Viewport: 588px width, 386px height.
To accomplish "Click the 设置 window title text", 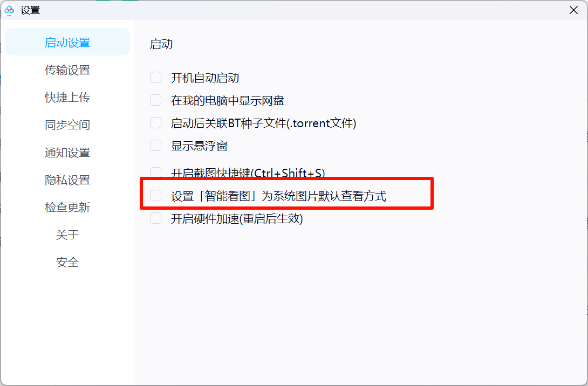I will pos(30,10).
